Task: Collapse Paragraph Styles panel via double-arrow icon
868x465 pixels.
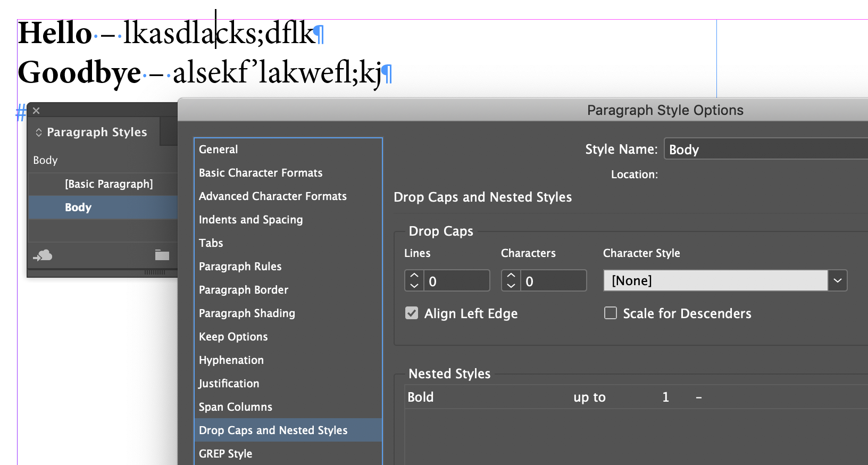Action: coord(38,132)
